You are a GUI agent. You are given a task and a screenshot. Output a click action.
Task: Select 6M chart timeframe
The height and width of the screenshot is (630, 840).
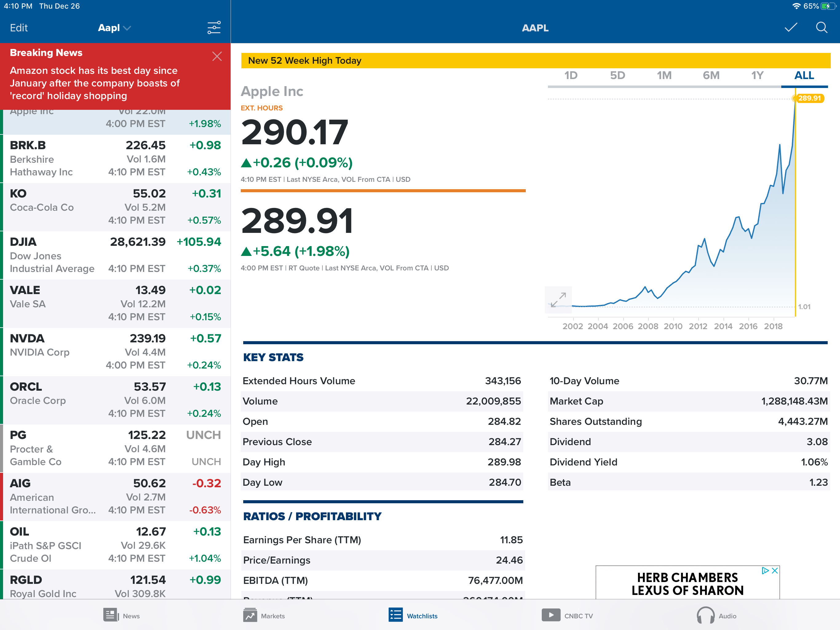[711, 75]
